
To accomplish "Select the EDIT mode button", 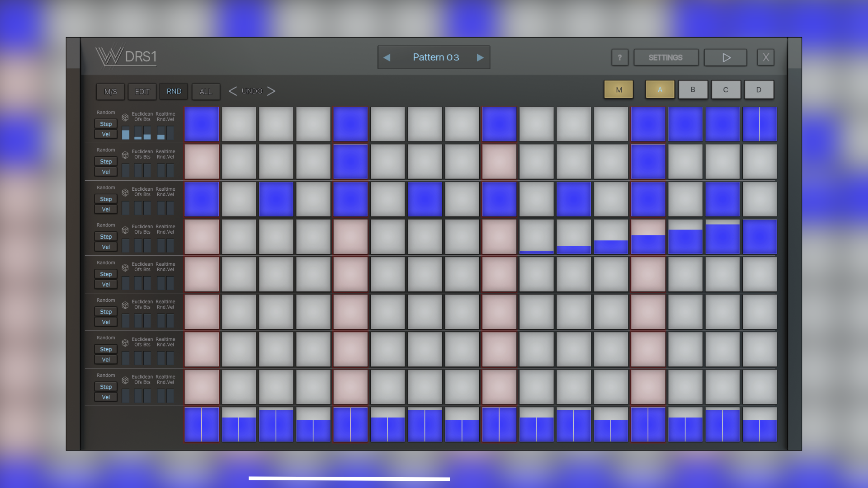I will point(142,91).
